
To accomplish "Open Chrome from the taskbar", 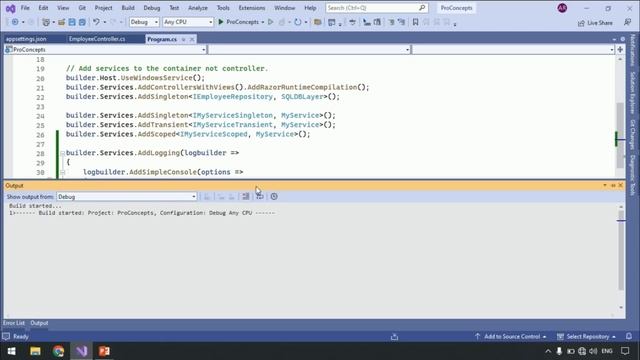I will click(x=58, y=351).
